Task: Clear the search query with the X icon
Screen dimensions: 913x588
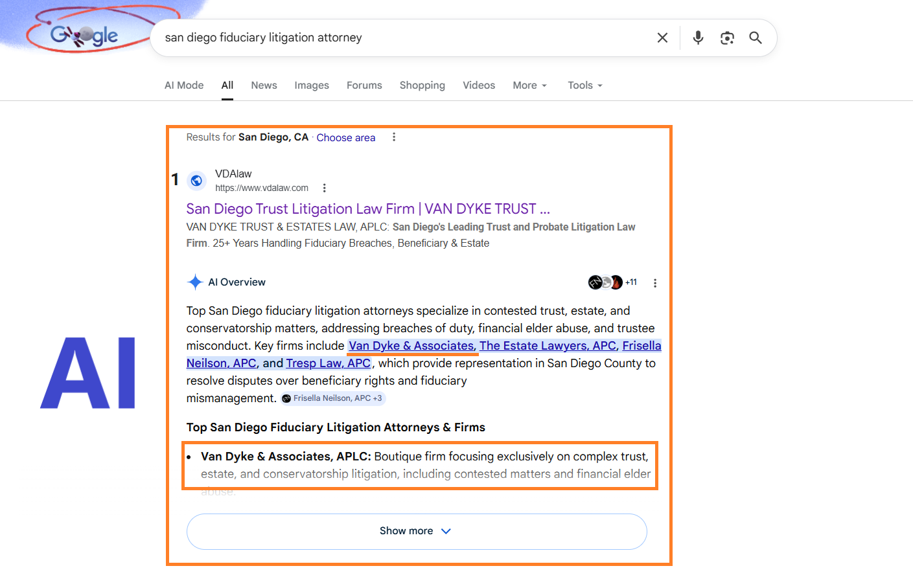Action: (662, 38)
